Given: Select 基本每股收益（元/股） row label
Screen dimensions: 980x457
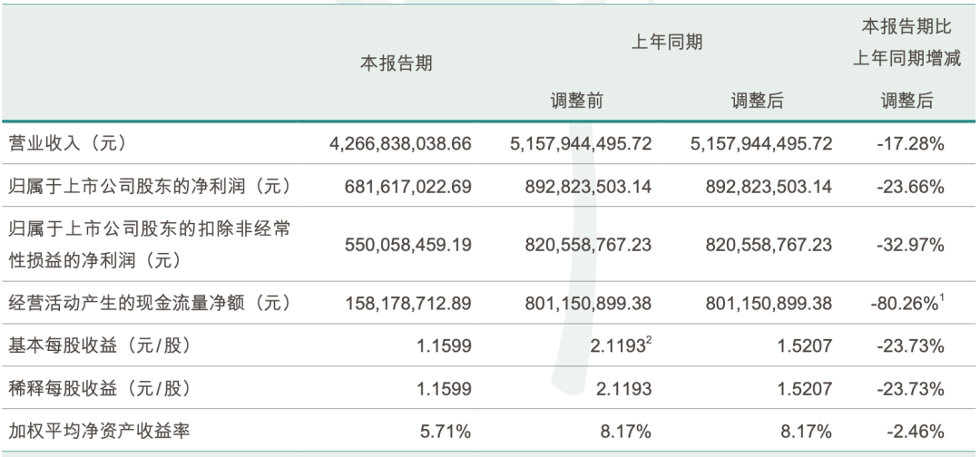Looking at the screenshot, I should [x=100, y=345].
